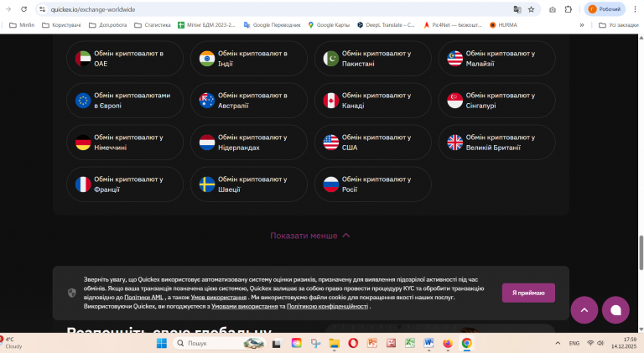
Task: Open the screenshot camera extension icon
Action: click(x=553, y=9)
